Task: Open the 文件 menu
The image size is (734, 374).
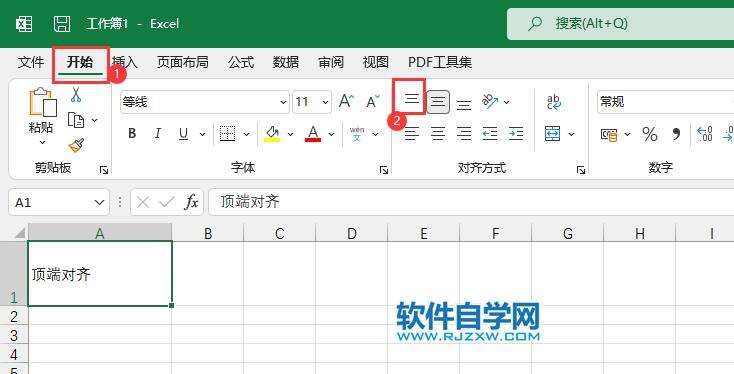Action: click(31, 62)
